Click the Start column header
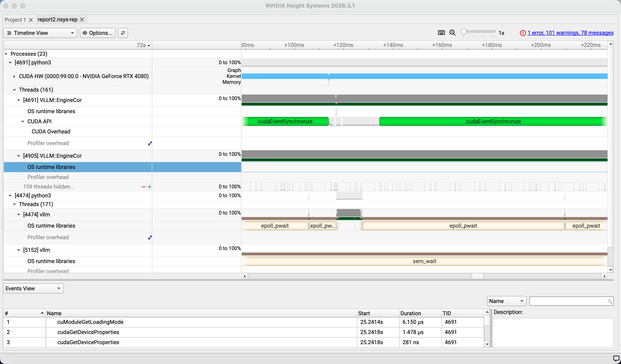621x364 pixels. coord(378,313)
